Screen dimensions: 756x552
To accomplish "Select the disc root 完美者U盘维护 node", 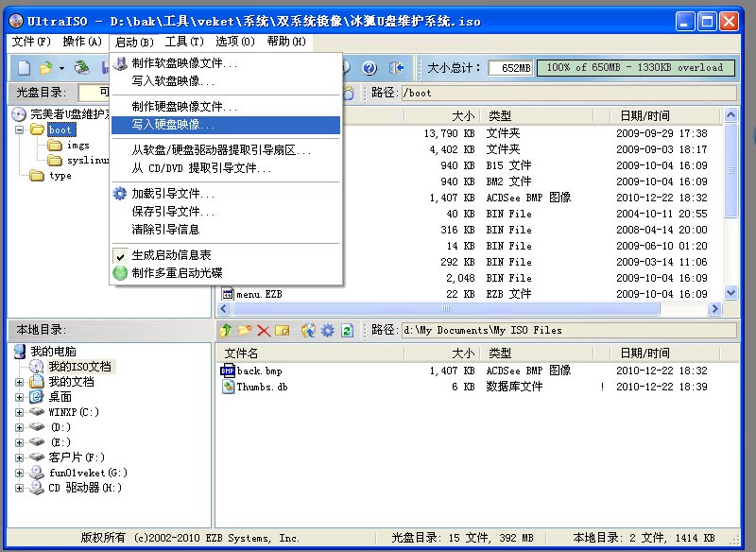I will coord(70,114).
